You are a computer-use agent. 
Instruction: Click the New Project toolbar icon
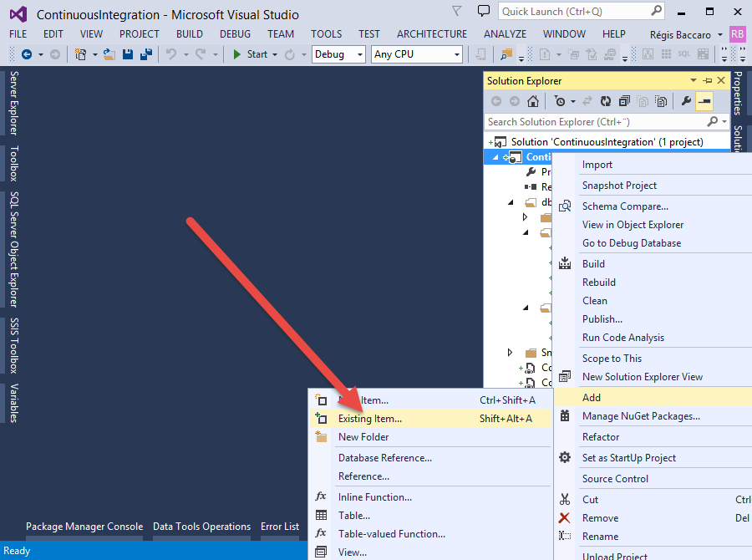point(80,54)
